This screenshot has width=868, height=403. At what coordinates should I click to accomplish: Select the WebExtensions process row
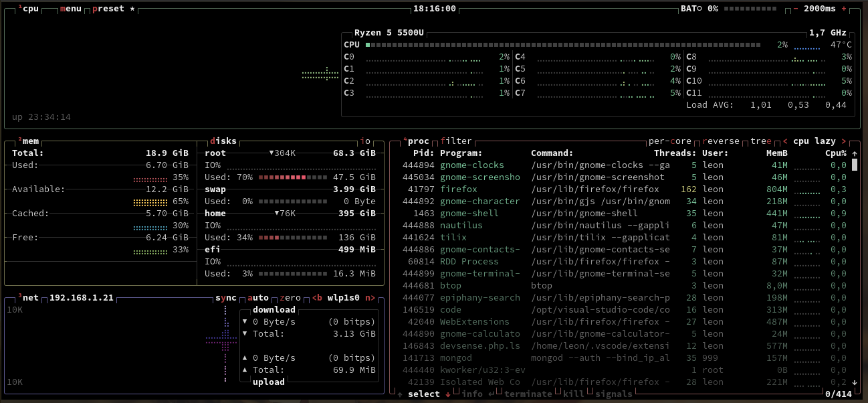(625, 322)
